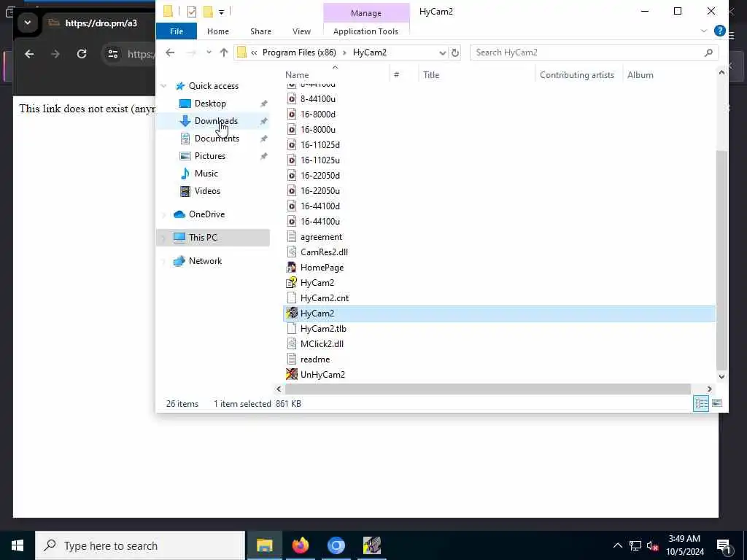Sort by Album column header
The width and height of the screenshot is (747, 560).
pos(640,75)
